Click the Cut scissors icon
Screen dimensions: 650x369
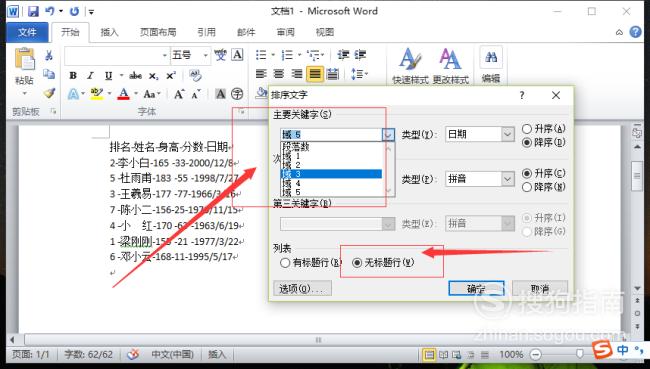[x=49, y=55]
